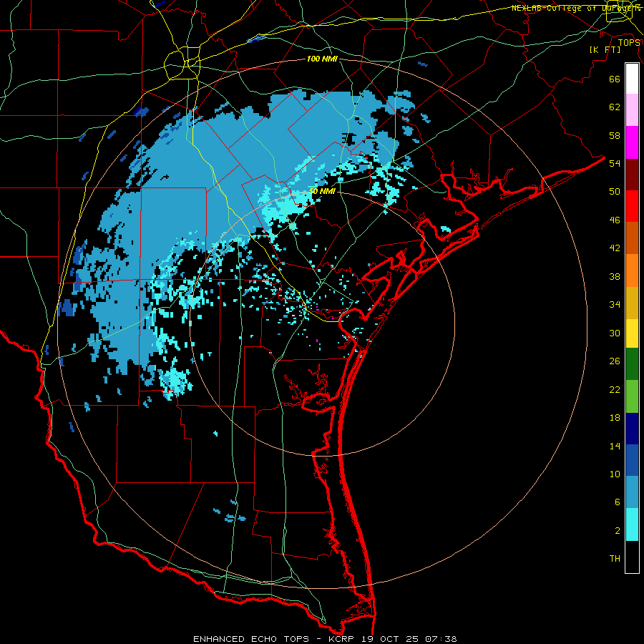Click the magenta legend swatch

point(632,142)
